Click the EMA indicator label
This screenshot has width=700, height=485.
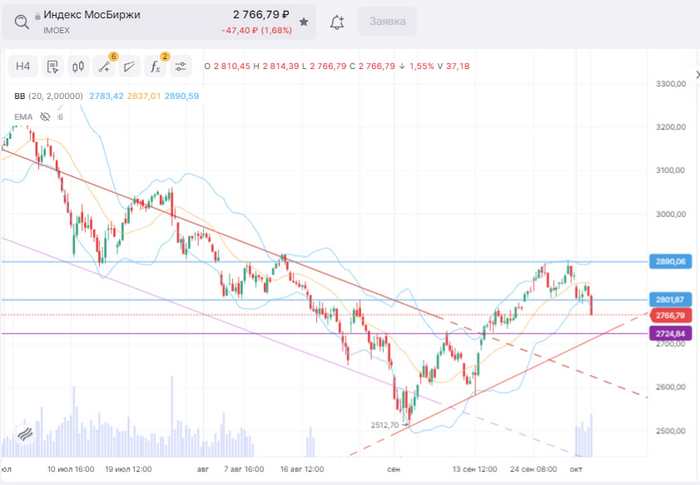pos(23,117)
